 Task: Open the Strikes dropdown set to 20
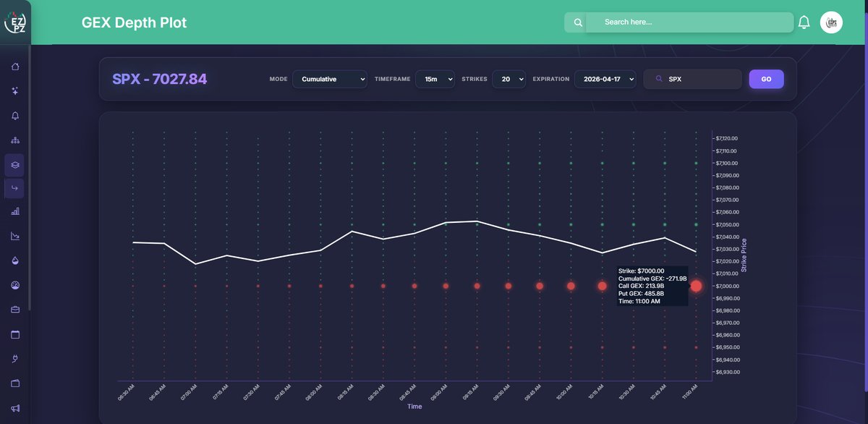pos(509,79)
